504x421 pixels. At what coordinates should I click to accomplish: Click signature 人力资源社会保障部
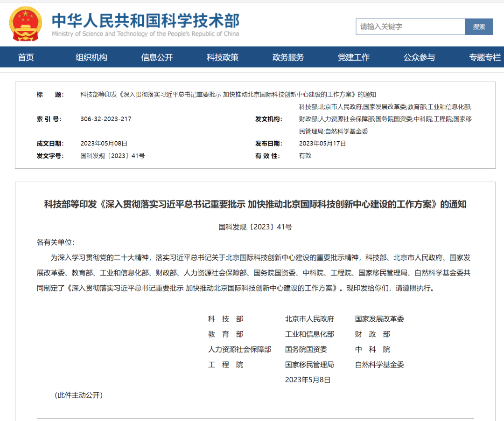point(240,349)
